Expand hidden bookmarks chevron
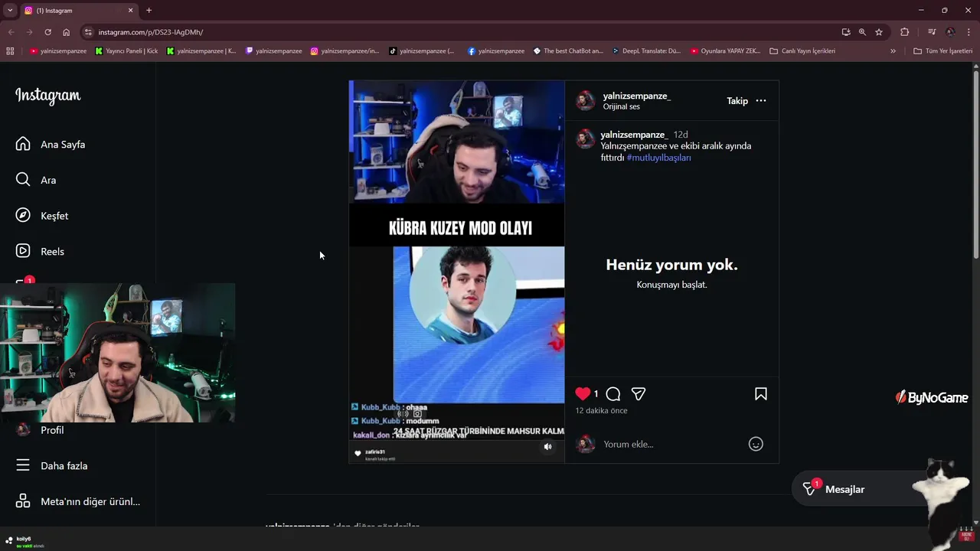Viewport: 980px width, 551px height. [x=893, y=51]
